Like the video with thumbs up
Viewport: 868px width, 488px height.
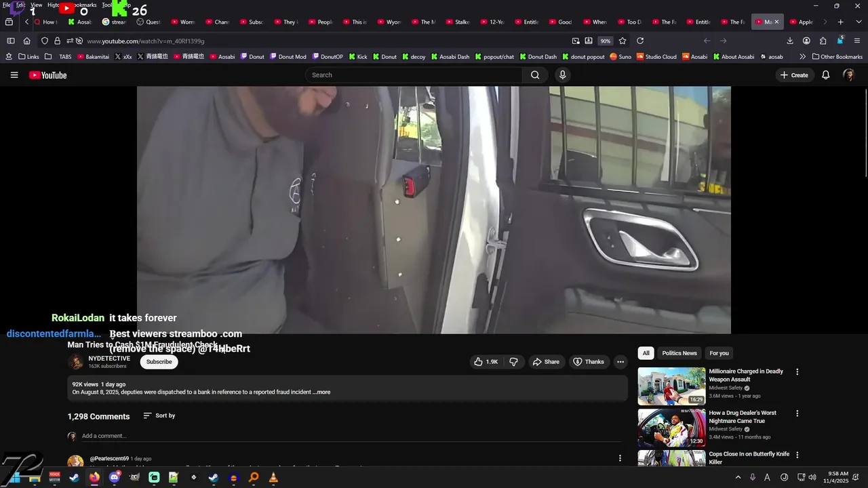(486, 362)
